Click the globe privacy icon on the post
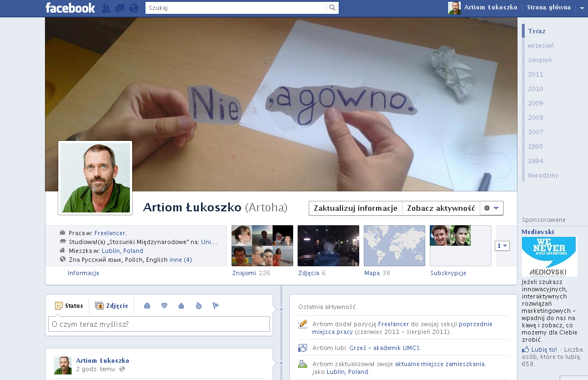Image resolution: width=588 pixels, height=380 pixels. pyautogui.click(x=122, y=369)
